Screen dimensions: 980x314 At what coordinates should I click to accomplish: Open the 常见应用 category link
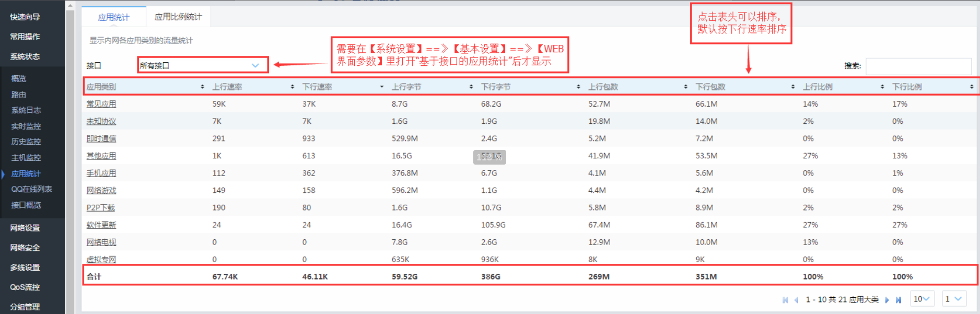(x=101, y=104)
